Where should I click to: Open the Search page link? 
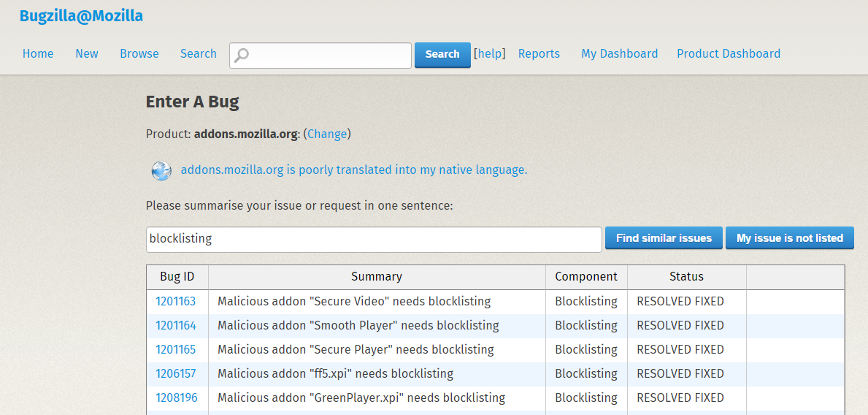click(199, 54)
